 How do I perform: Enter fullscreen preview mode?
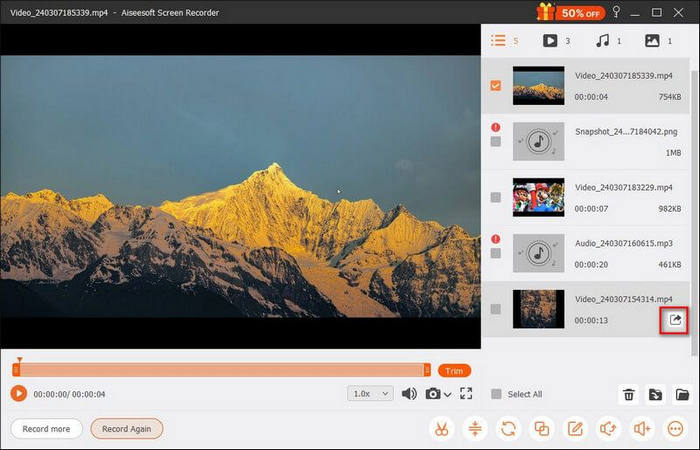466,394
